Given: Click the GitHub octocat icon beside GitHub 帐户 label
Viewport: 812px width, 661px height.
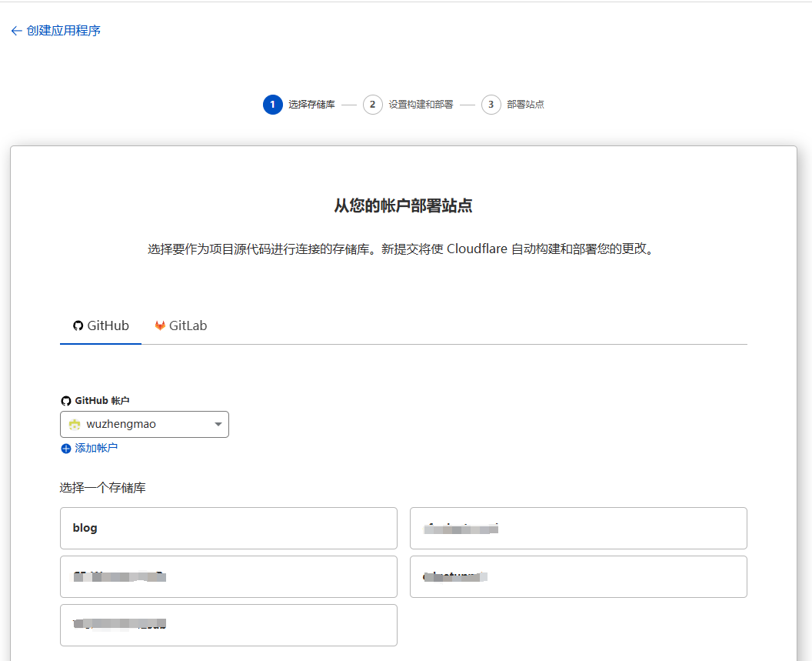Looking at the screenshot, I should 65,401.
